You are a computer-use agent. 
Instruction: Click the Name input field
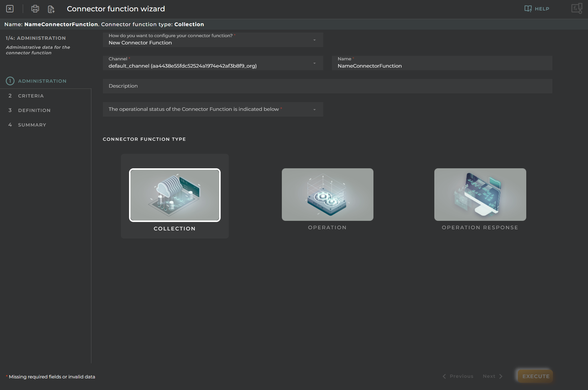[x=442, y=63]
